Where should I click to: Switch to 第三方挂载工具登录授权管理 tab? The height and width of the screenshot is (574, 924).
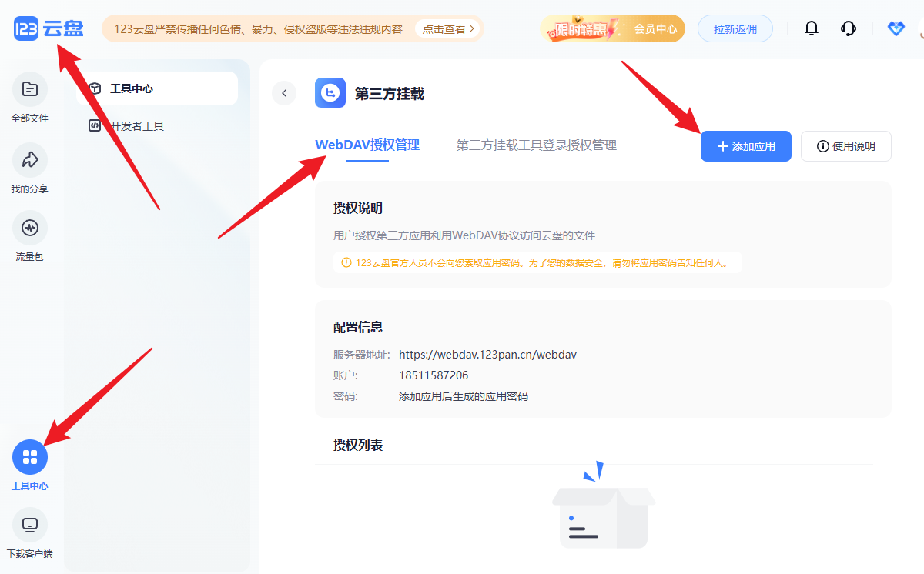click(x=536, y=145)
